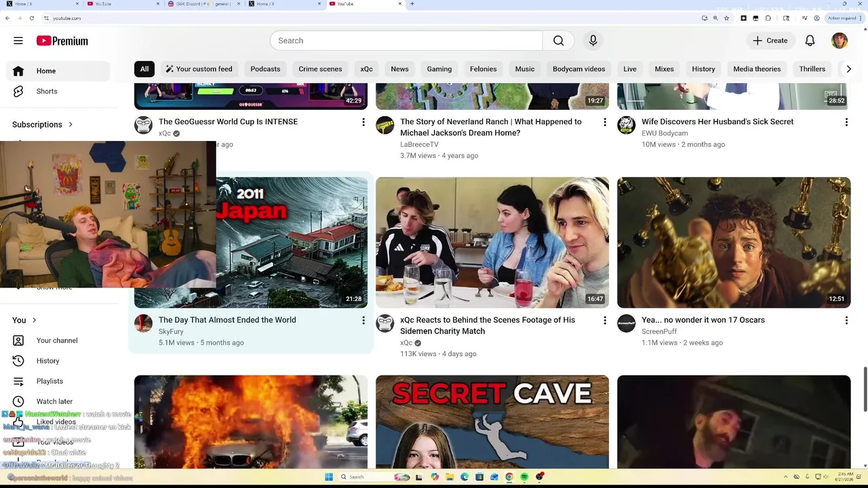Open options for 17 Oscars video
868x488 pixels.
coord(846,320)
